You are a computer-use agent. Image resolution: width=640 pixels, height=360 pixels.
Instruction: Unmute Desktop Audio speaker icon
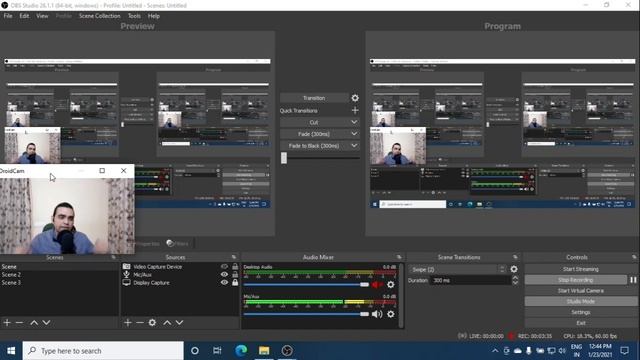tap(377, 284)
